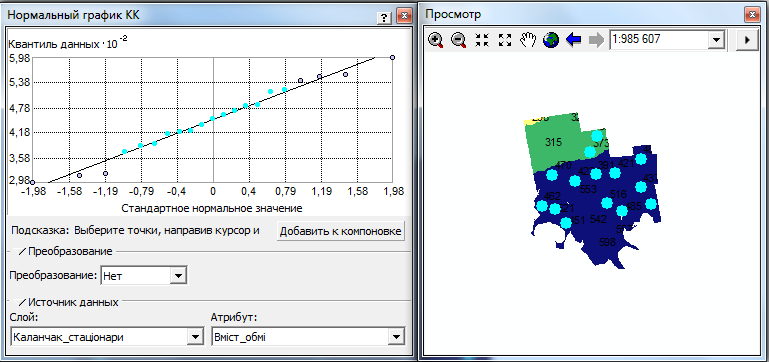Click the map label 470
This screenshot has height=362, width=769.
[x=563, y=166]
